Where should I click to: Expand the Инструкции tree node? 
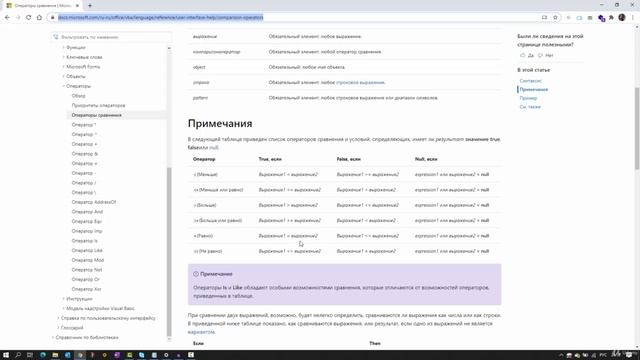63,299
